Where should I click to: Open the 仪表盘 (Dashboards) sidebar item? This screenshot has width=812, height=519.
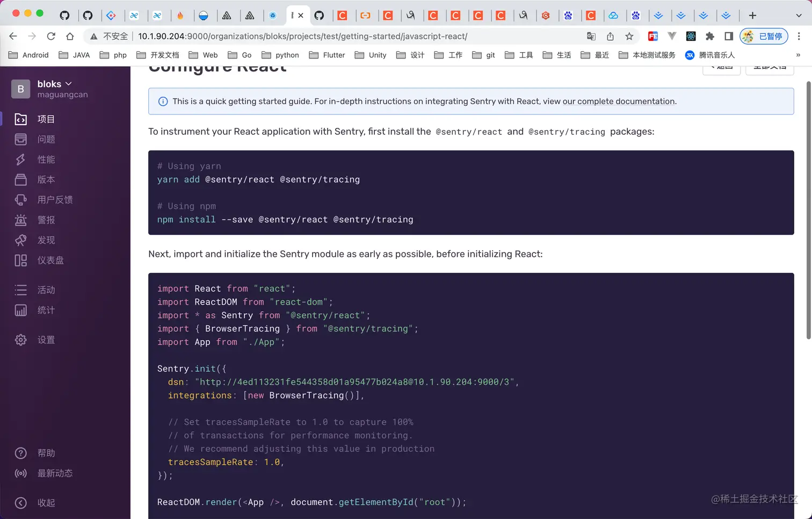click(x=40, y=261)
